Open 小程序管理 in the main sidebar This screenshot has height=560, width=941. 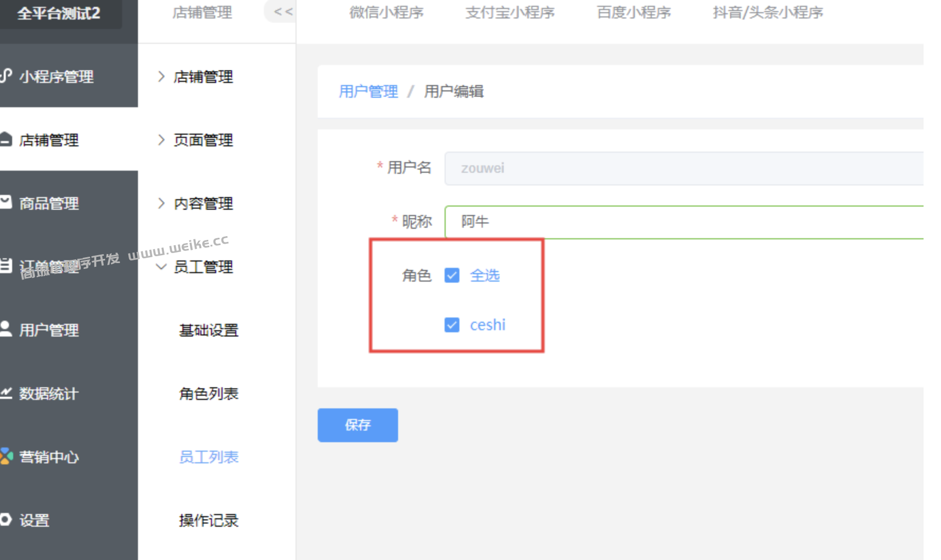tap(57, 77)
